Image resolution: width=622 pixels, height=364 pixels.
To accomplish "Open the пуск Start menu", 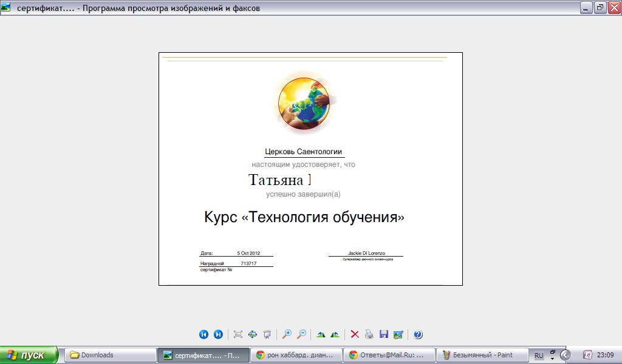I will pos(29,355).
